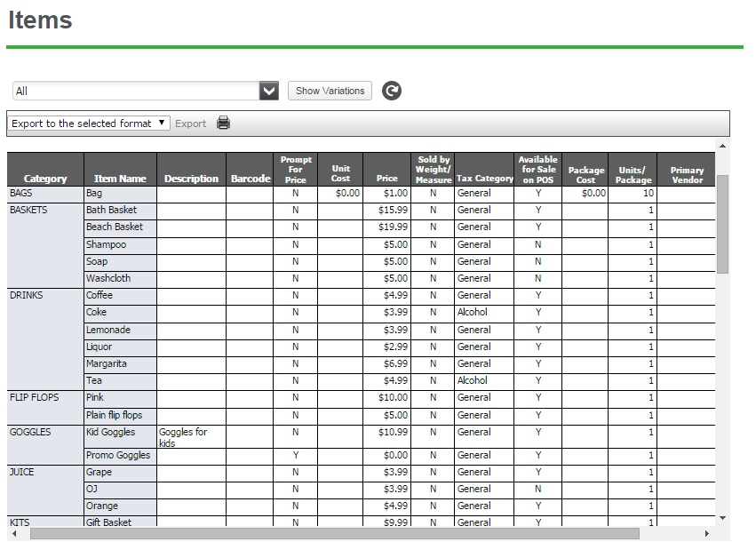Click the $6.99 price for Margarita
756x542 pixels.
396,363
